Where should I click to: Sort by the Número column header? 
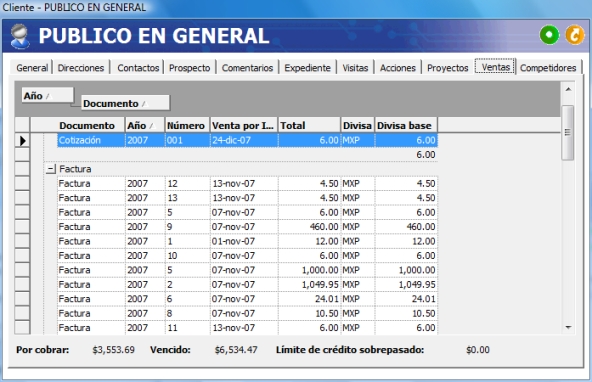(187, 125)
